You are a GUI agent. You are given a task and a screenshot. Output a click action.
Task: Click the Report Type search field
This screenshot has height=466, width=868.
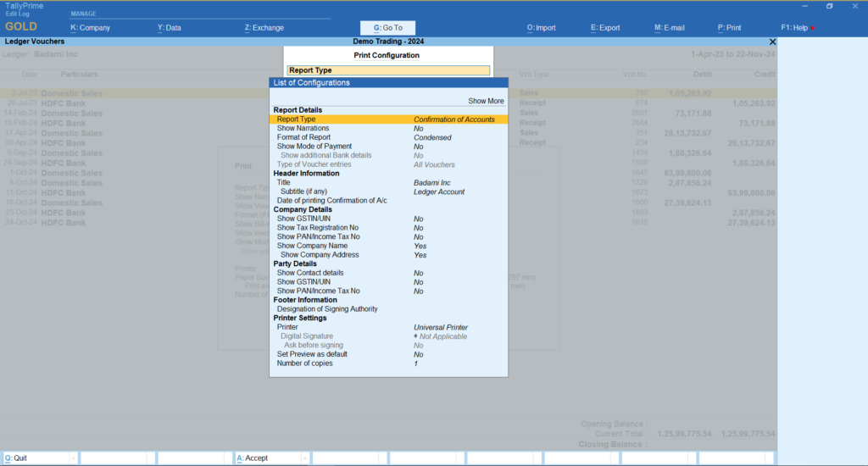(388, 70)
